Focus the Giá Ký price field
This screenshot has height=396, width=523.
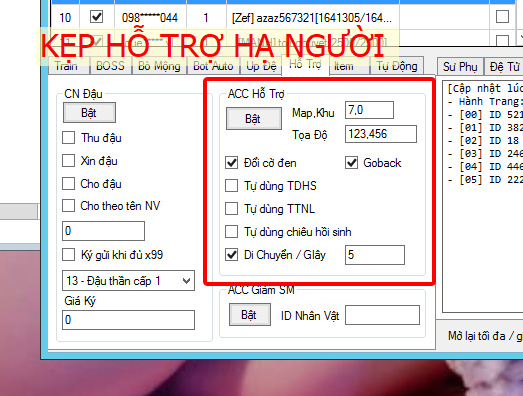pos(128,320)
